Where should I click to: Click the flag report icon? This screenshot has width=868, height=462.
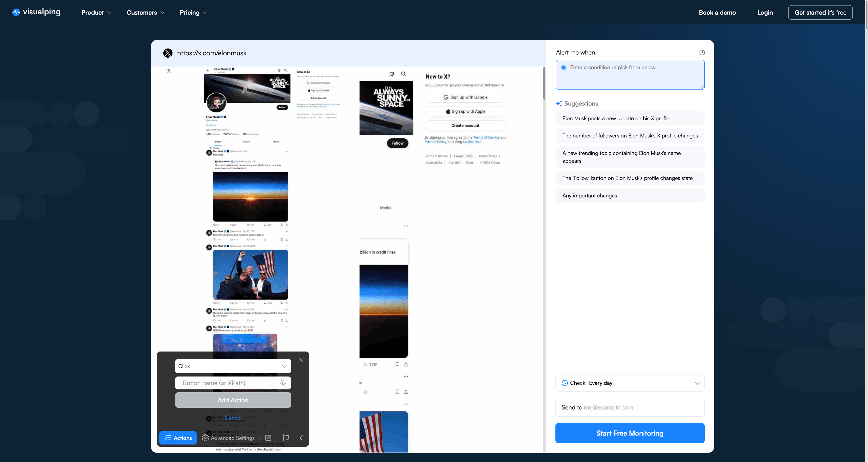286,438
